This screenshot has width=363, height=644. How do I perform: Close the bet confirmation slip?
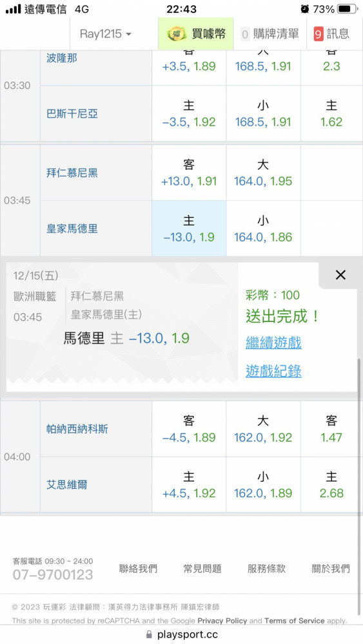pyautogui.click(x=340, y=275)
